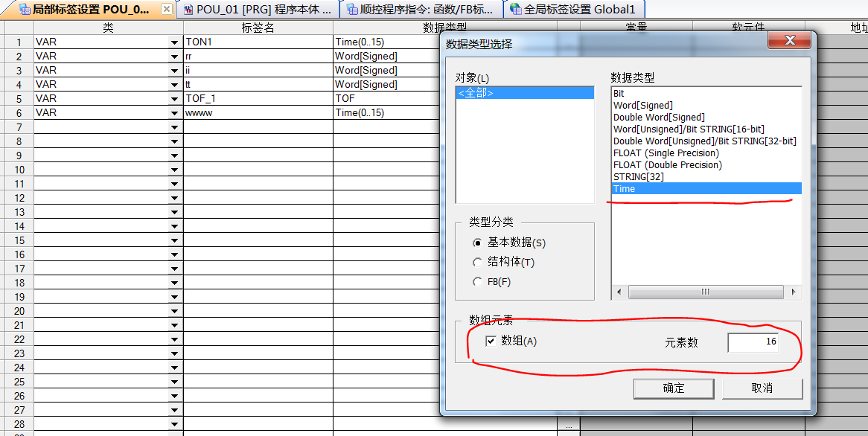Image resolution: width=868 pixels, height=436 pixels.
Task: Select the FB(F) radio button
Action: tap(478, 282)
